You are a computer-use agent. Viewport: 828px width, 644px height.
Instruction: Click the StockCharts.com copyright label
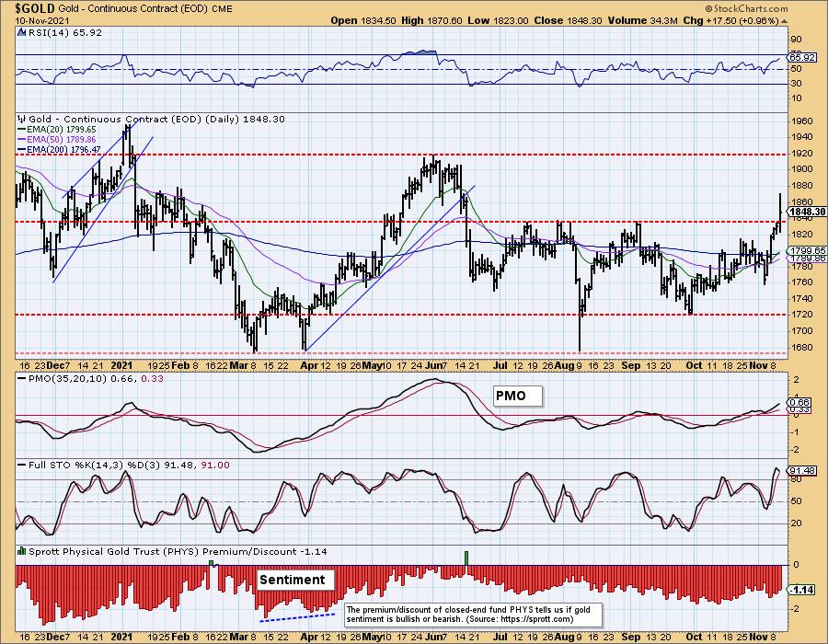tap(745, 8)
